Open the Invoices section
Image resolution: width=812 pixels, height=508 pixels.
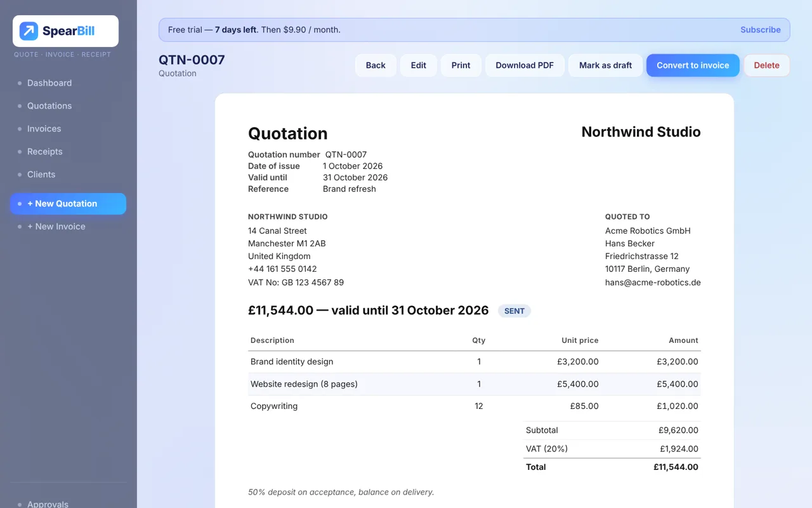pos(44,129)
